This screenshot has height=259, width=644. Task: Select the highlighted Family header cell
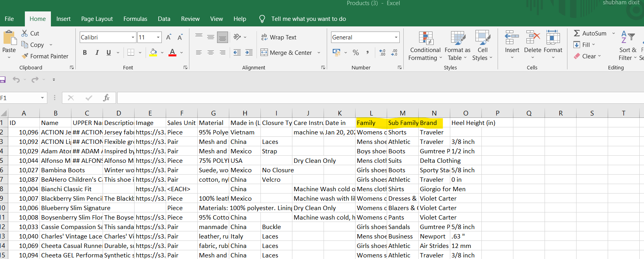point(371,123)
